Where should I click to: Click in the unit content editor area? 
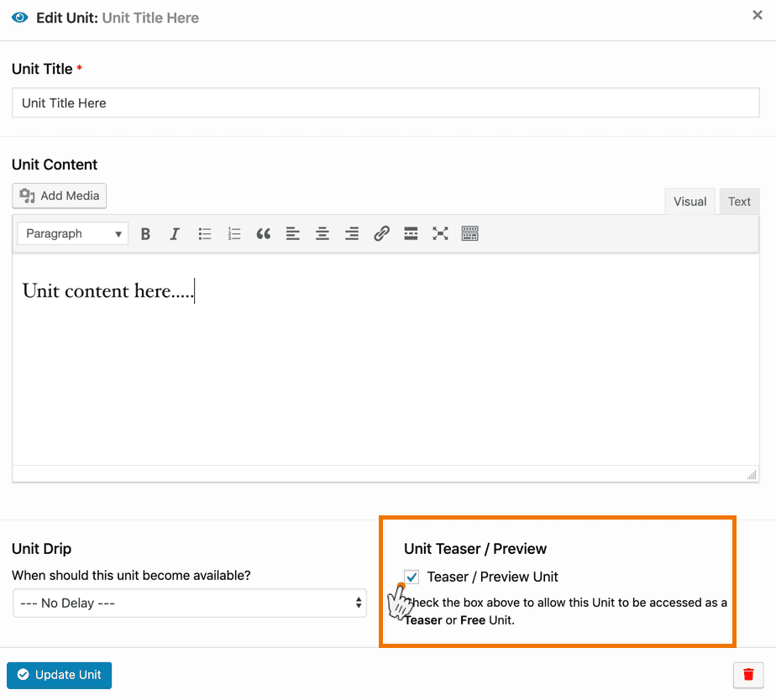click(x=385, y=359)
